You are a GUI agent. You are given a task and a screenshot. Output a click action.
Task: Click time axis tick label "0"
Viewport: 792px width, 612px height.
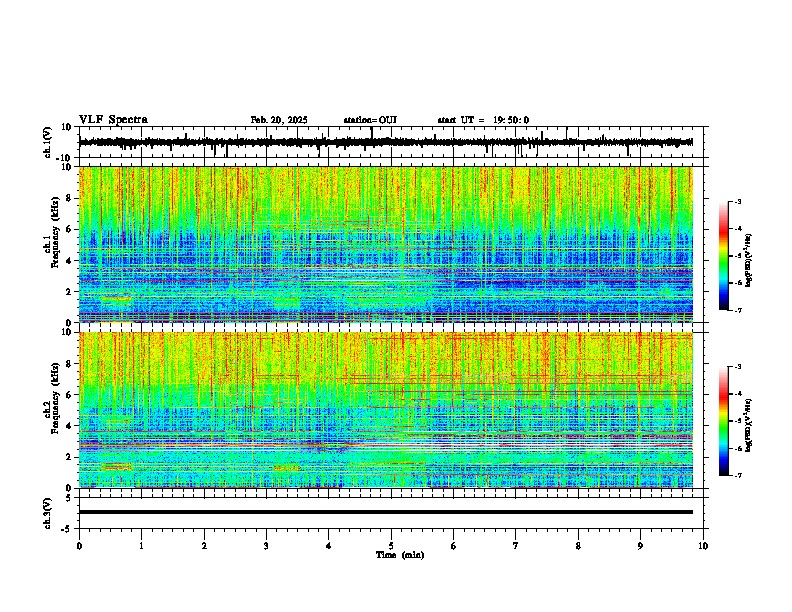pyautogui.click(x=79, y=546)
